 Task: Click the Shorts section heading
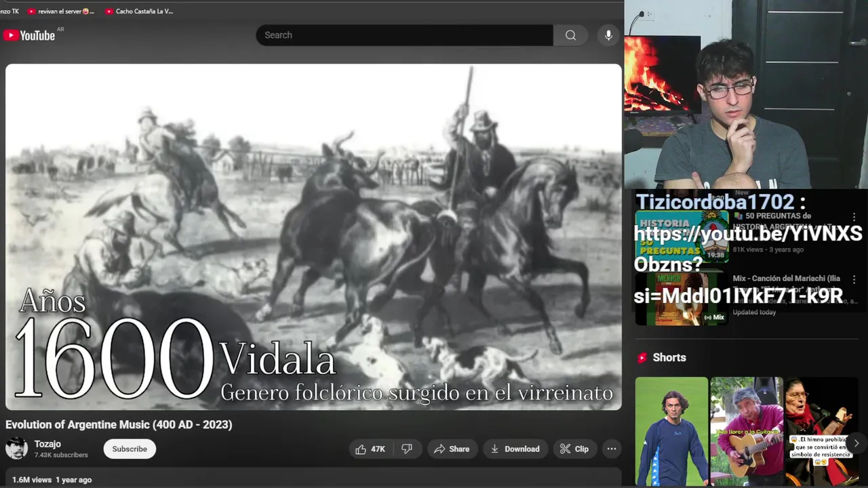(669, 358)
